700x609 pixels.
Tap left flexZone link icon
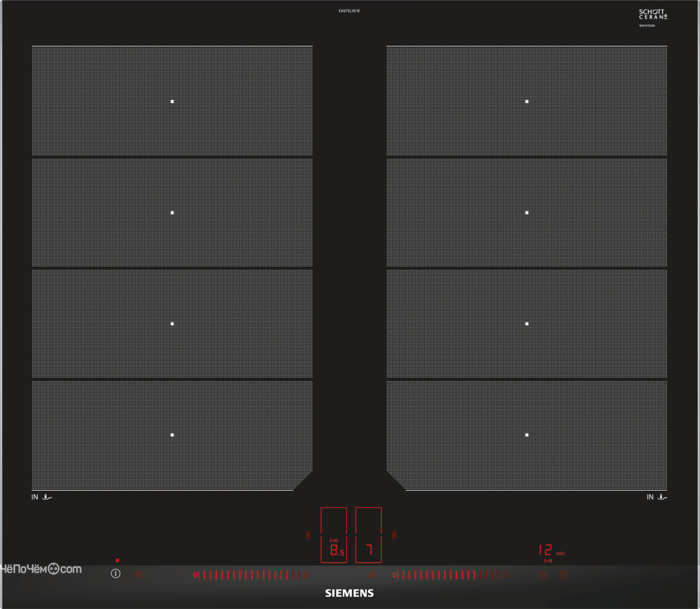pyautogui.click(x=307, y=535)
